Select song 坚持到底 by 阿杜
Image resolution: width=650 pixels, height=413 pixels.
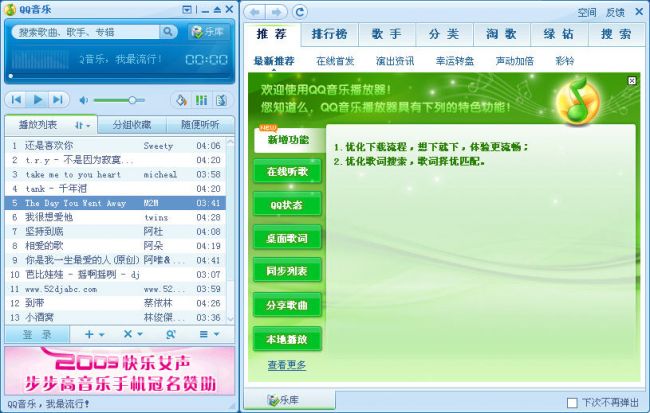coord(116,231)
